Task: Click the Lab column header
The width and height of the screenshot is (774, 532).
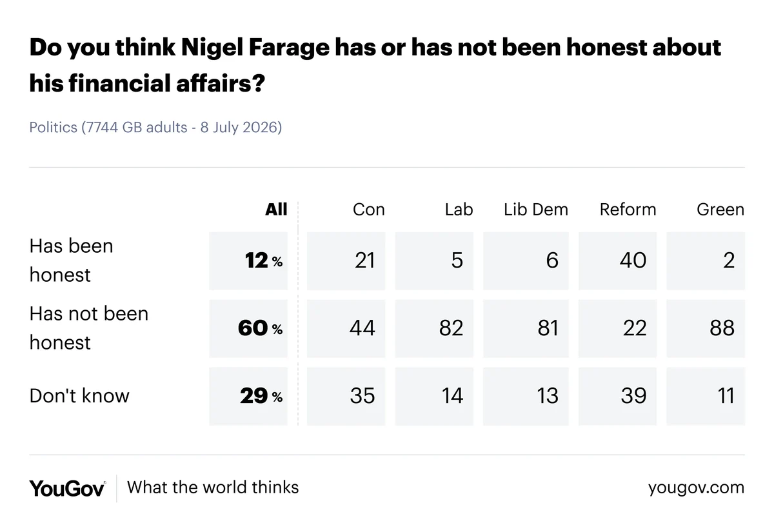Action: 459,209
